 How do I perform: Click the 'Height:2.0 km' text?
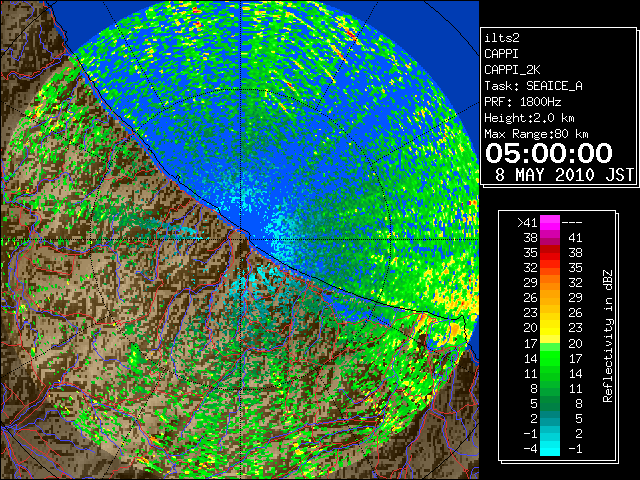pos(529,118)
